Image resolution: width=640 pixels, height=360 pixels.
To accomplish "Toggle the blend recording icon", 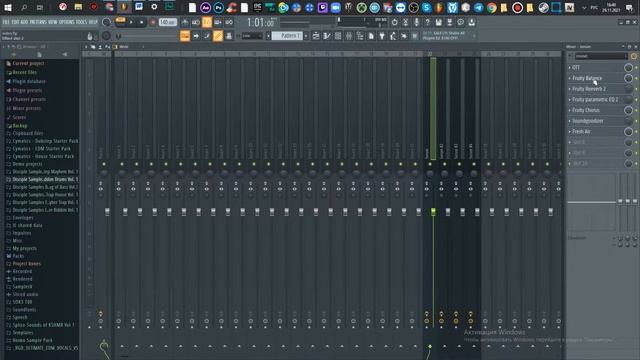I will pyautogui.click(x=218, y=22).
